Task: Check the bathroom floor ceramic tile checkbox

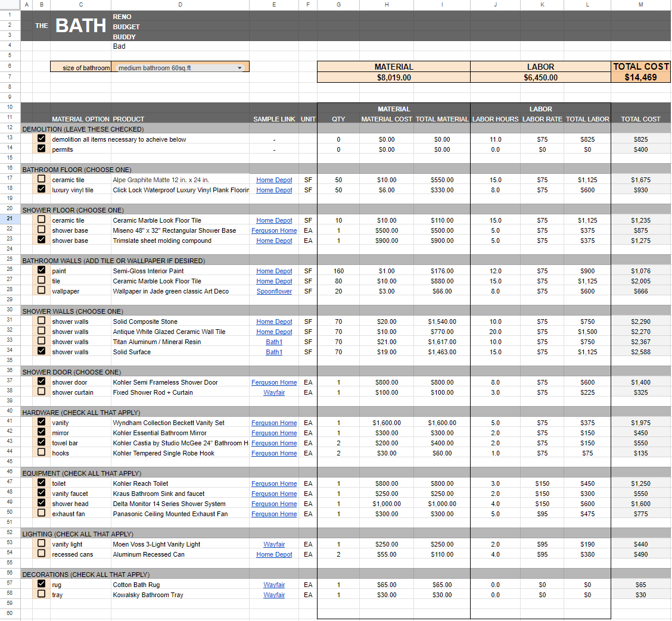Action: [42, 179]
